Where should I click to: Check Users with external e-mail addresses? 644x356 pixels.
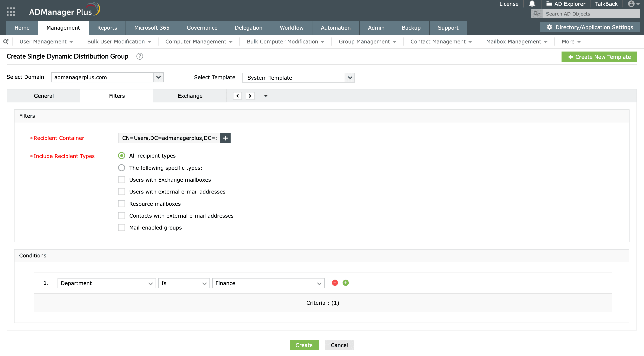(121, 192)
